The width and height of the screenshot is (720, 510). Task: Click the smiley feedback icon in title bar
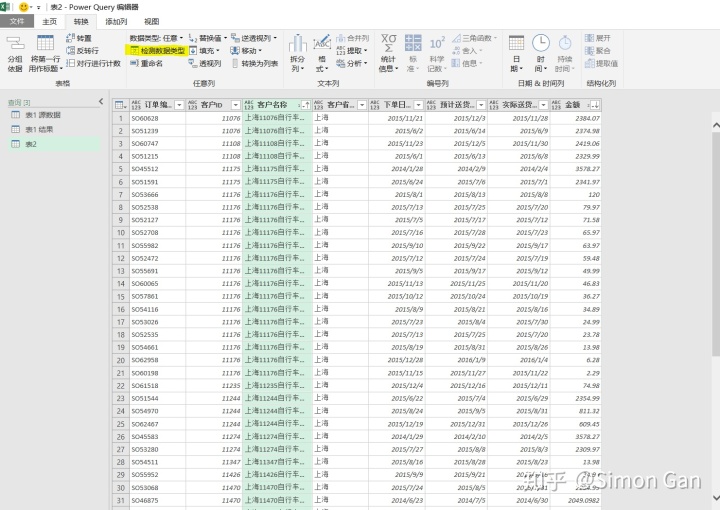click(23, 7)
